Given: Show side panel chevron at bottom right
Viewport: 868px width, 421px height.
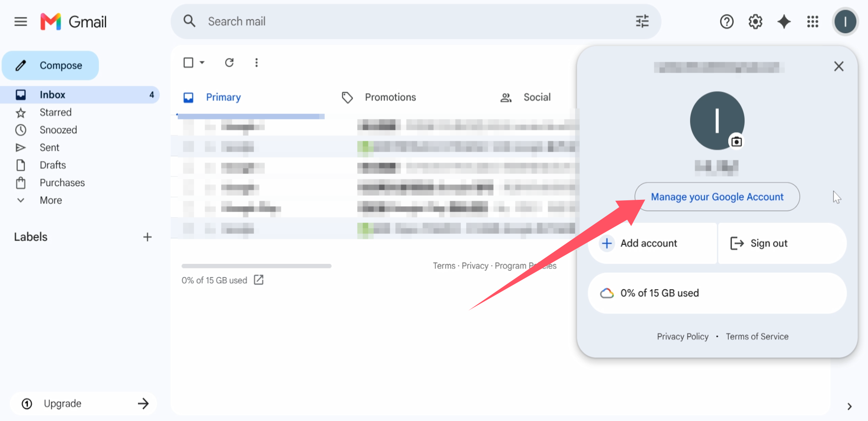Looking at the screenshot, I should click(849, 406).
